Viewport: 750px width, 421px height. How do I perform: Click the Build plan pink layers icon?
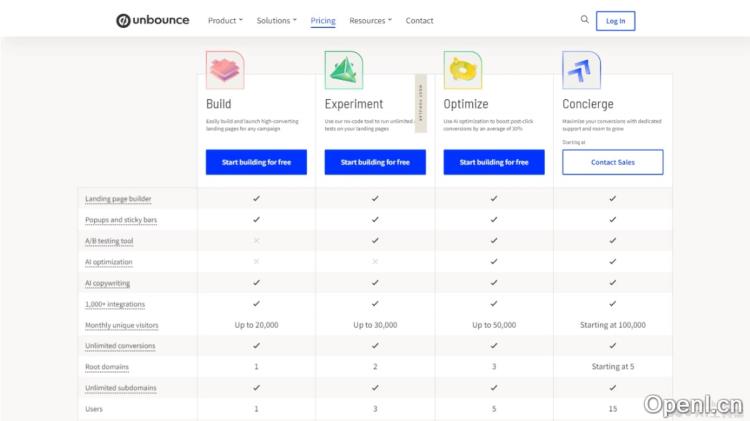point(225,70)
